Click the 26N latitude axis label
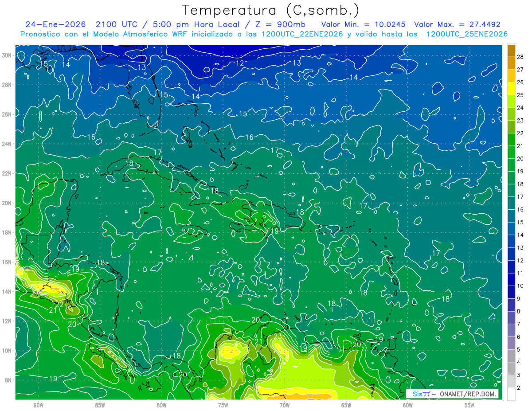532x411 pixels. (8, 114)
